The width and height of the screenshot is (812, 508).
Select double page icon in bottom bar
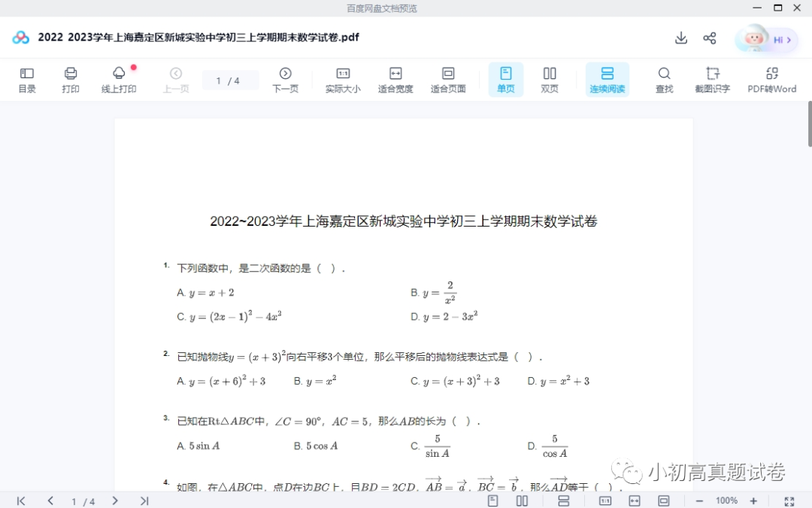click(x=522, y=500)
